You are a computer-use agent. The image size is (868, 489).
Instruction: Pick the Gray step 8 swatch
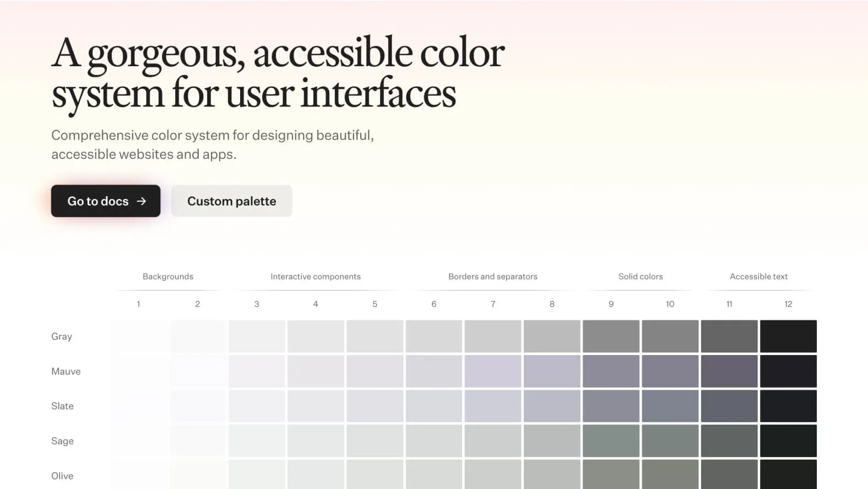(552, 336)
